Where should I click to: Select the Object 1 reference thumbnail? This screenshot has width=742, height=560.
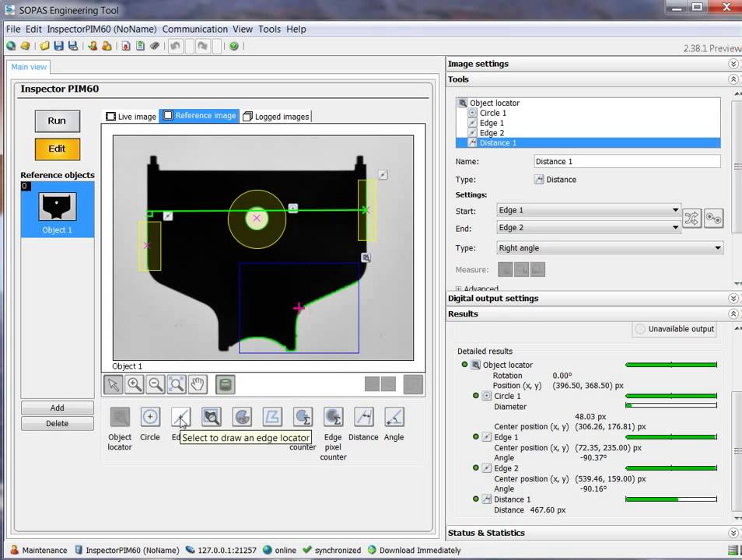pyautogui.click(x=58, y=209)
